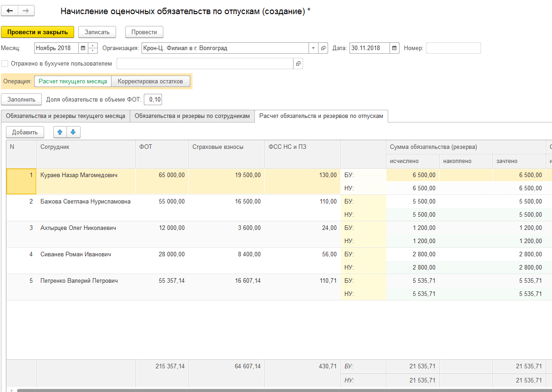Click ФСС НС и ПЗ value 56,00
This screenshot has width=552, height=392.
click(x=330, y=254)
